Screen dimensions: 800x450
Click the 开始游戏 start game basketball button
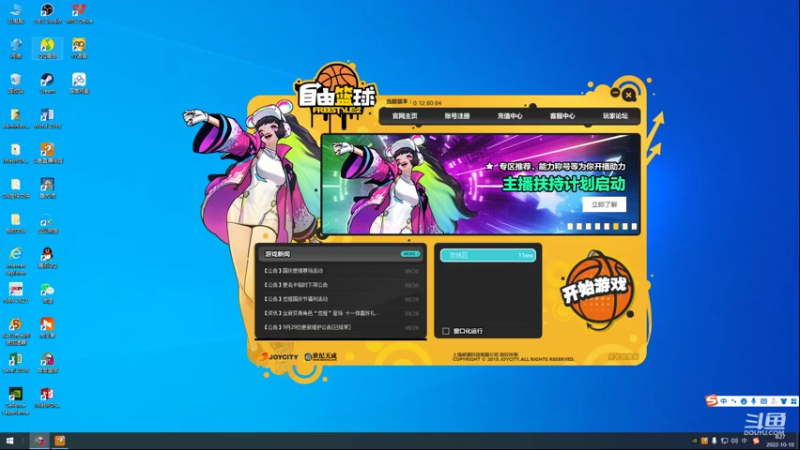pos(596,289)
